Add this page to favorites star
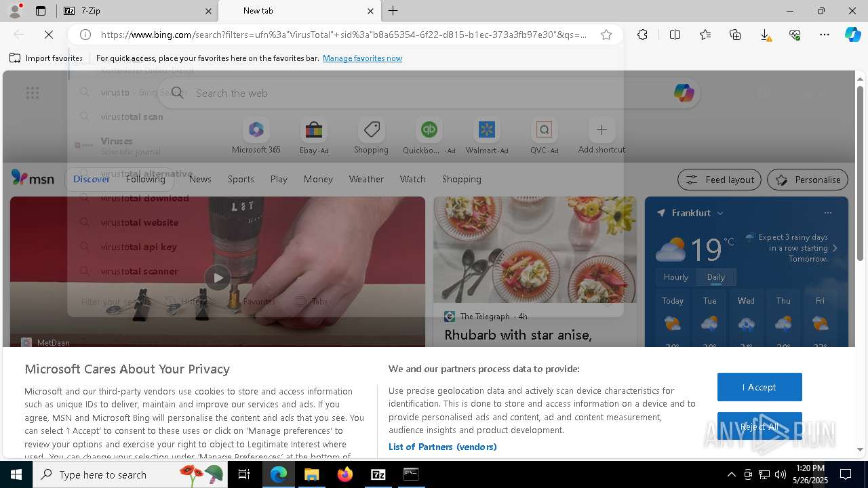Screen dimensions: 868x488 606,35
